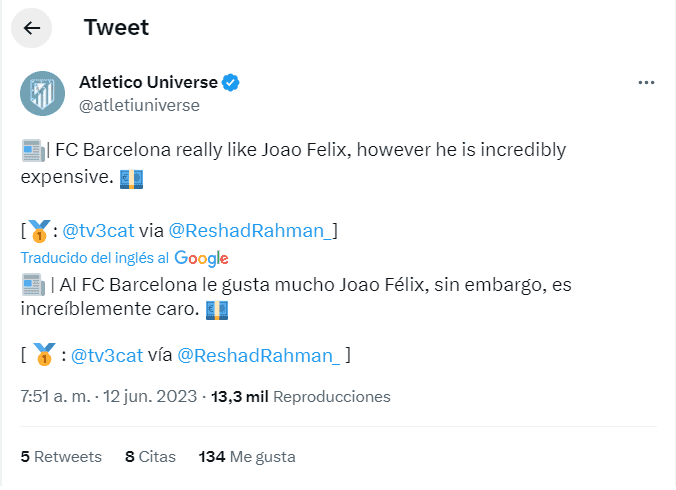The width and height of the screenshot is (676, 490).
Task: Click the blue verified badge
Action: coord(230,82)
